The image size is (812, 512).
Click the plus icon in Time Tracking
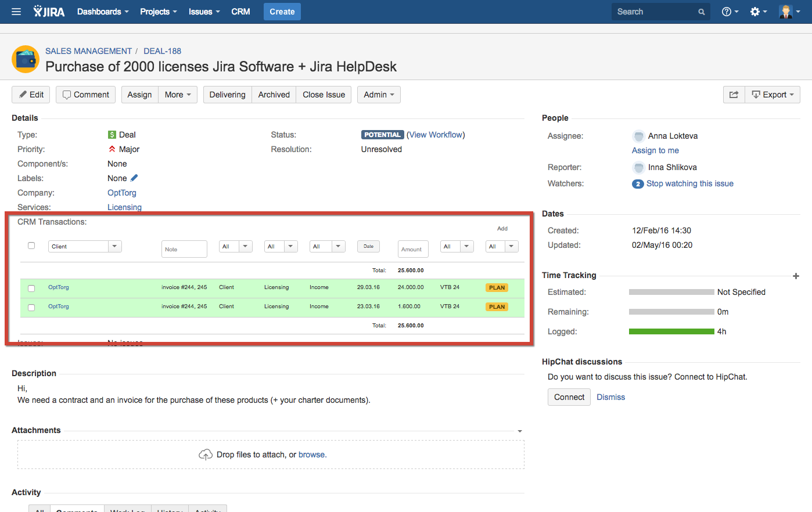(x=796, y=276)
